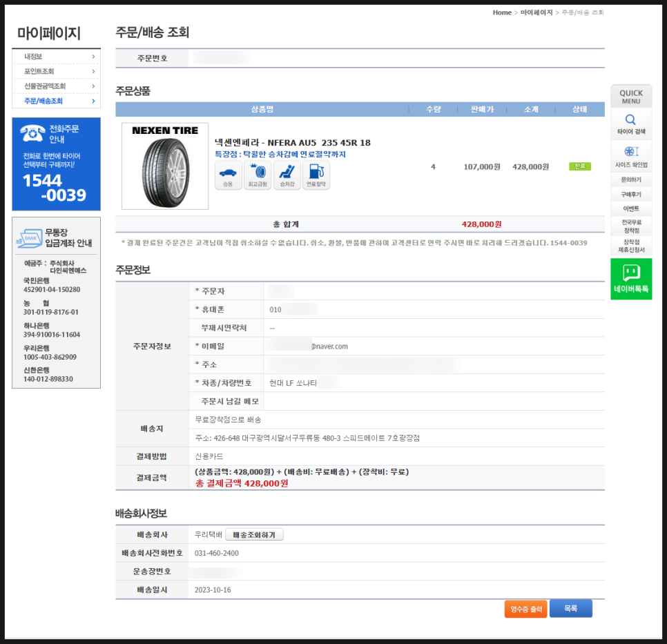This screenshot has height=644, width=667.
Task: Open 내정보 in the sidebar
Action: tap(33, 57)
